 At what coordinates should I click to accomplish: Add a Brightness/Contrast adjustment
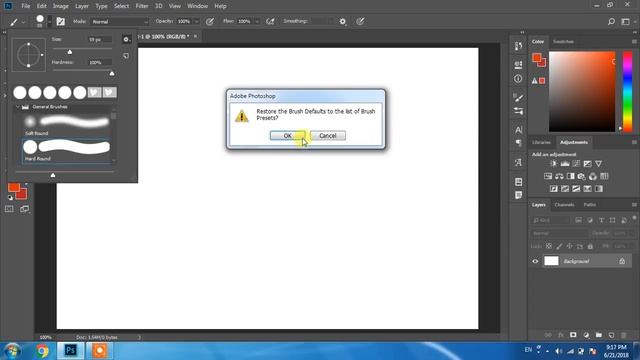coord(553,164)
